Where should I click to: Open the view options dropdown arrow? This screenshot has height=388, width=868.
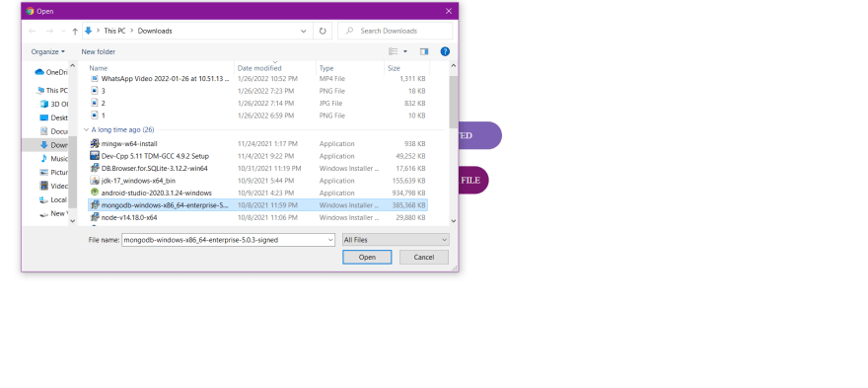point(405,51)
